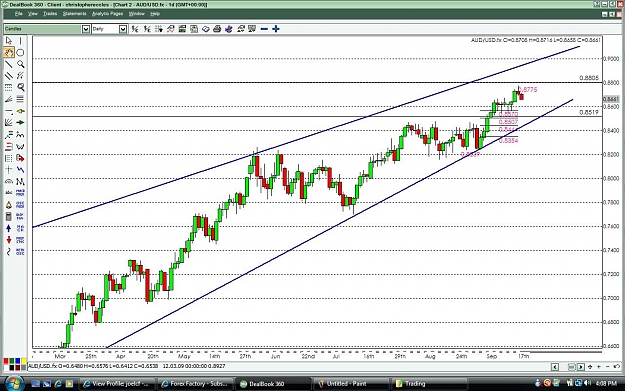This screenshot has height=391, width=625.
Task: Select the magnifier zoom tool
Action: pyautogui.click(x=20, y=64)
